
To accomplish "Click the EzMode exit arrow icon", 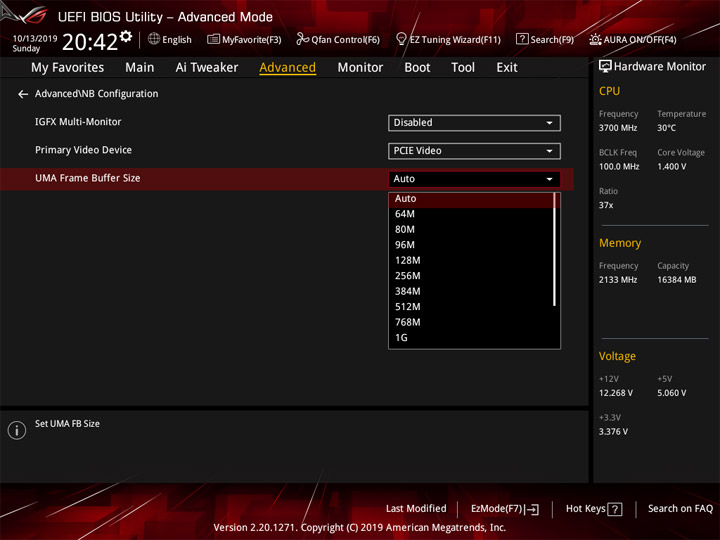I will [533, 509].
